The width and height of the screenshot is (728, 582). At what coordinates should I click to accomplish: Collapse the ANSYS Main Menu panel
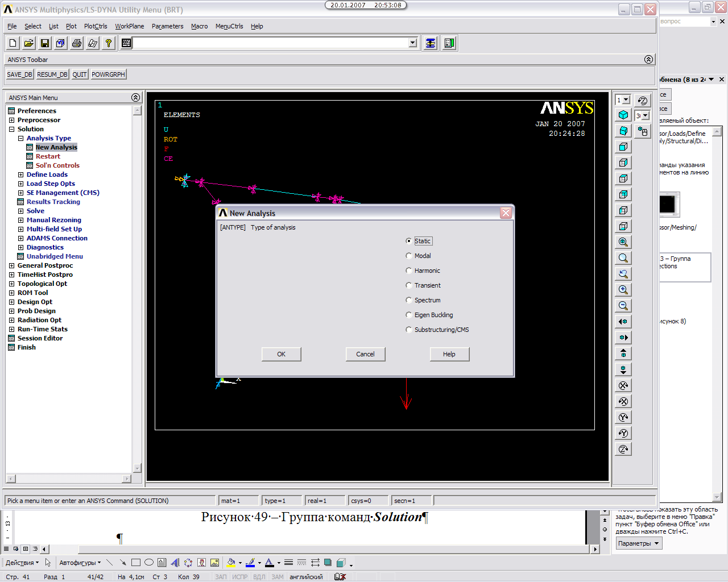tap(135, 98)
